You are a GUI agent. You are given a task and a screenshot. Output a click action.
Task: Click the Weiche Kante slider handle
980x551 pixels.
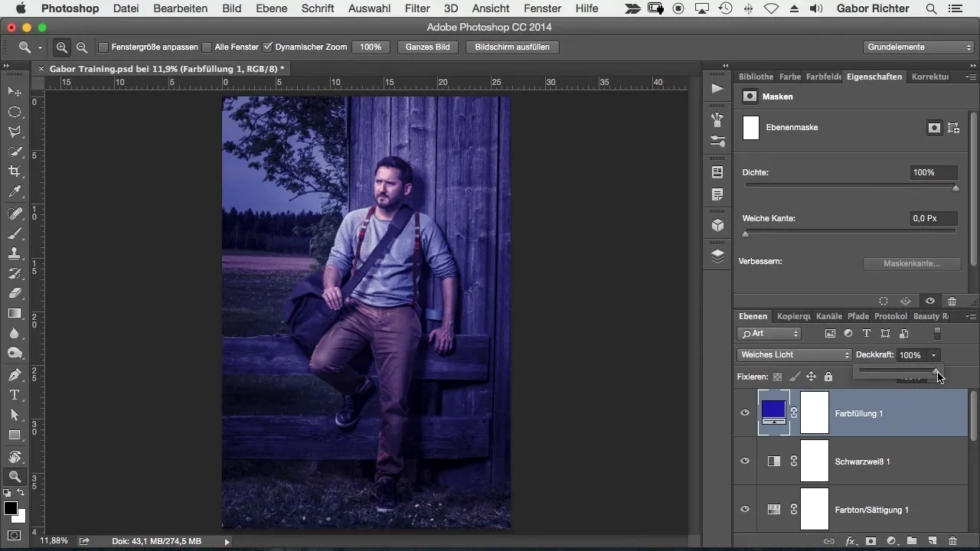coord(746,233)
